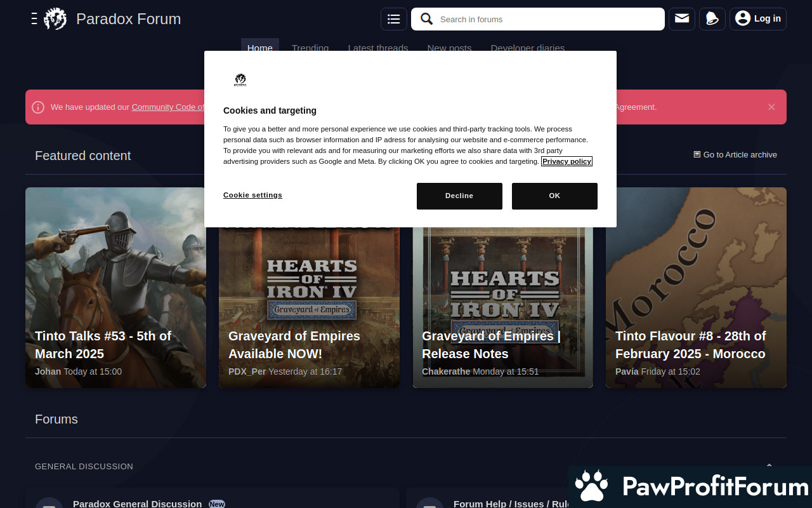Open the forum list icon button
Image resolution: width=812 pixels, height=508 pixels.
pyautogui.click(x=394, y=19)
